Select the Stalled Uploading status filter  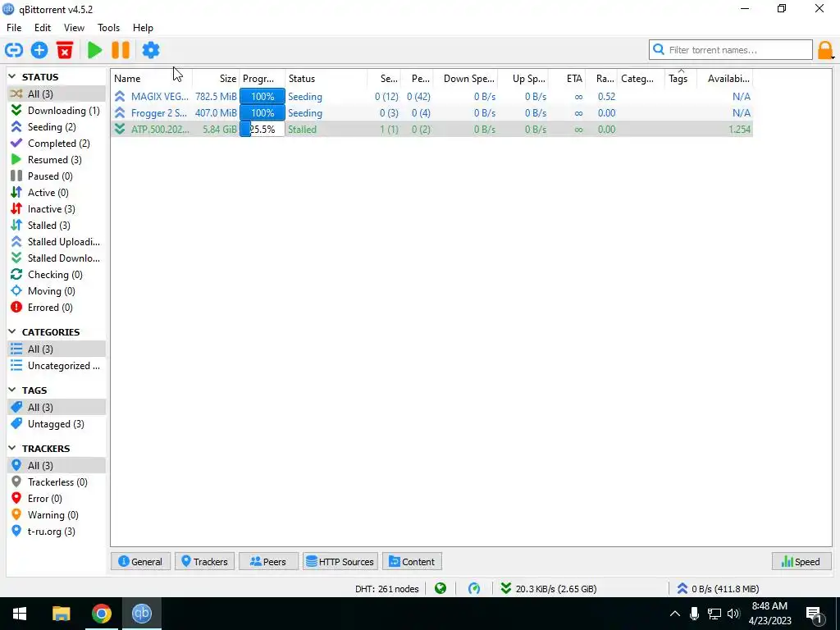click(57, 242)
